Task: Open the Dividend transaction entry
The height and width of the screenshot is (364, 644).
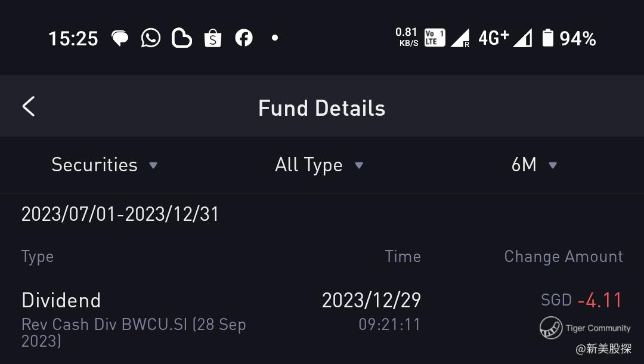Action: tap(322, 320)
